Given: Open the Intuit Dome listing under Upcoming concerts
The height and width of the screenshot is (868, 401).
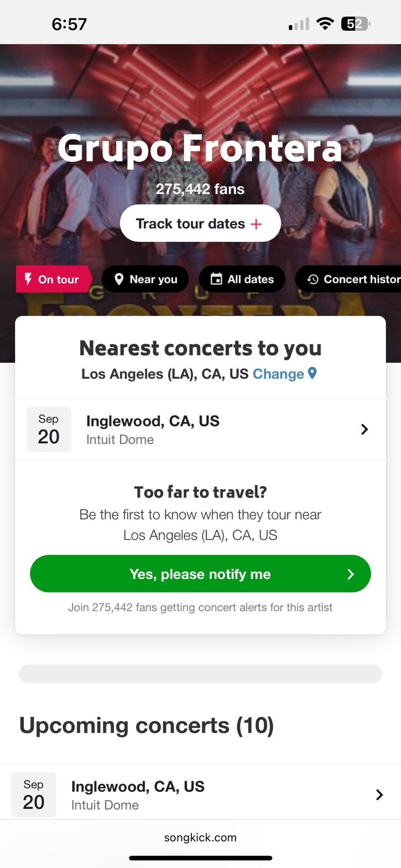Looking at the screenshot, I should click(137, 795).
